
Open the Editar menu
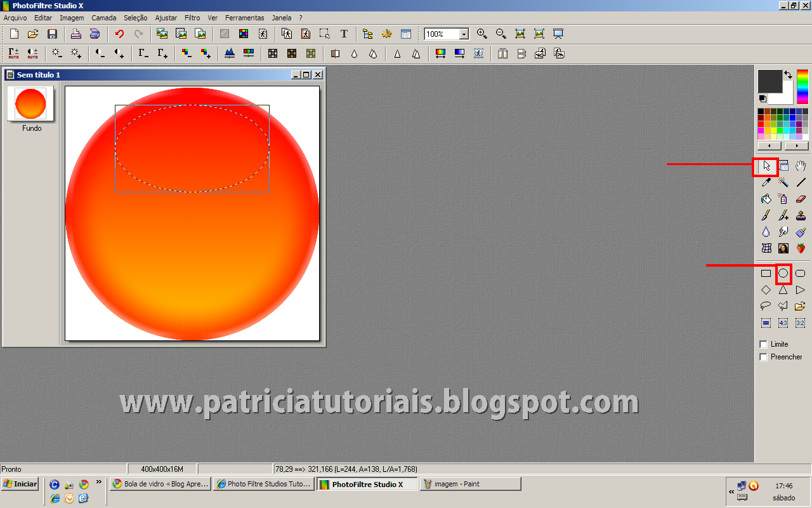click(43, 18)
